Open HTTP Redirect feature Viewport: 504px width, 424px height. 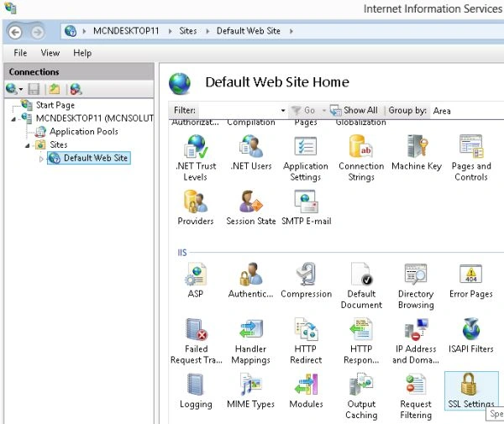306,341
